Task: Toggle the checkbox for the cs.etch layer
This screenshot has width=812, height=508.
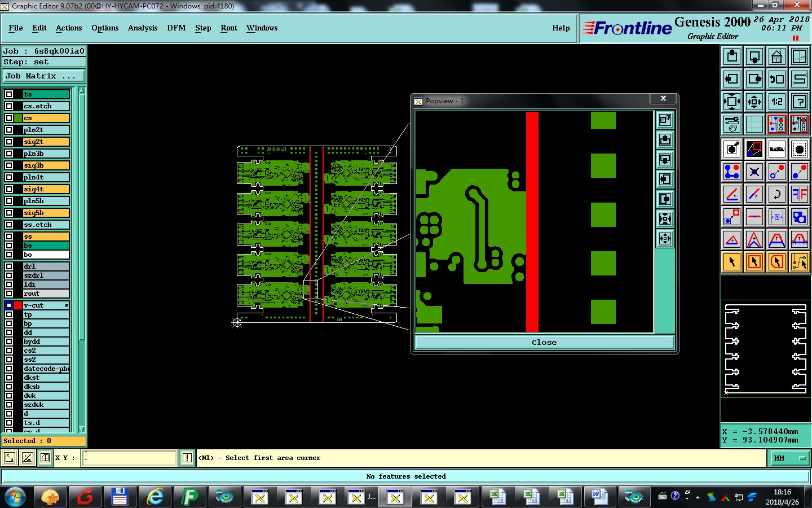Action: point(9,106)
